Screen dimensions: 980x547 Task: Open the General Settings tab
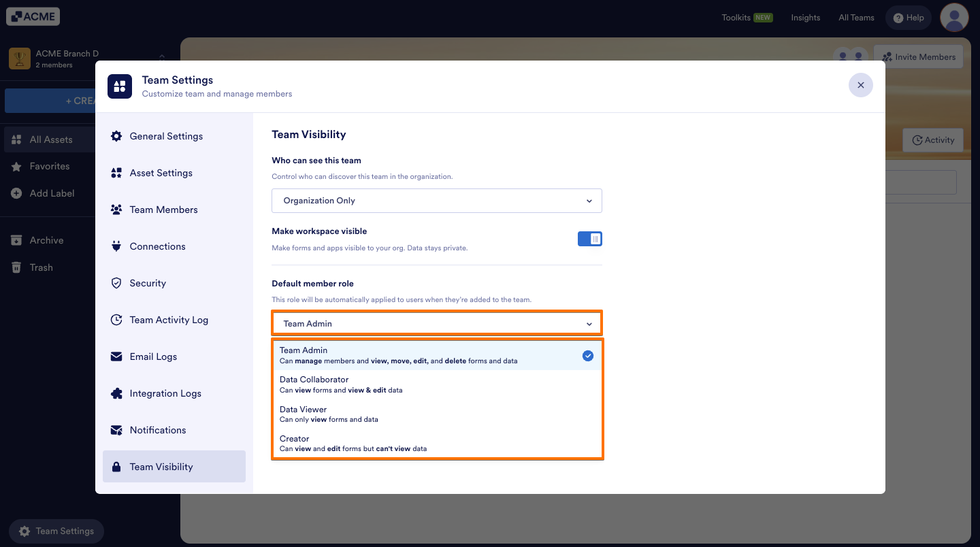tap(174, 136)
